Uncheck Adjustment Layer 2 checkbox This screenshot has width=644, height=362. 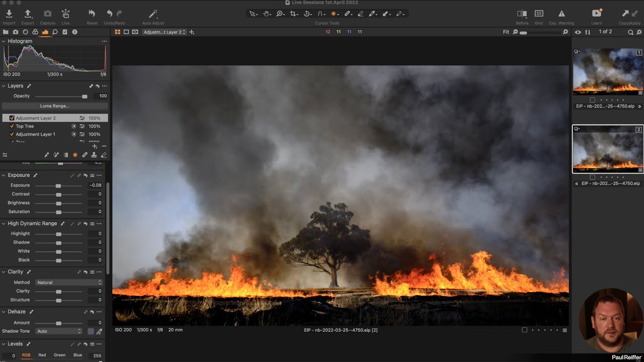(x=12, y=118)
